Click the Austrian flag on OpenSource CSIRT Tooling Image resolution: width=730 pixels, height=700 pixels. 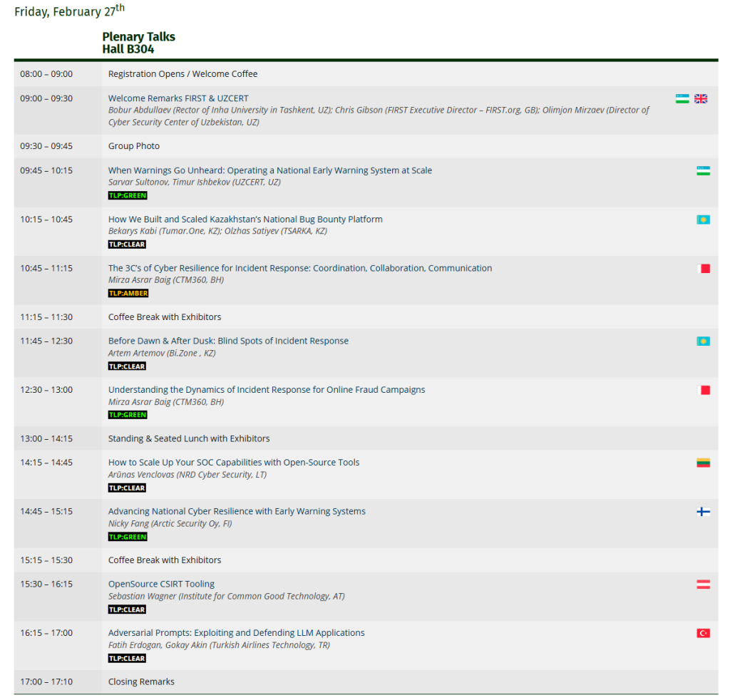point(703,585)
